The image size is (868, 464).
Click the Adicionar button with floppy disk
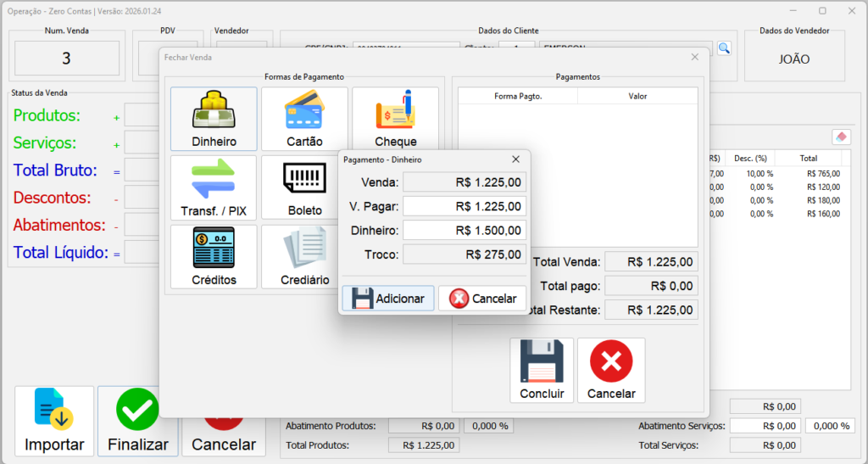click(x=388, y=298)
